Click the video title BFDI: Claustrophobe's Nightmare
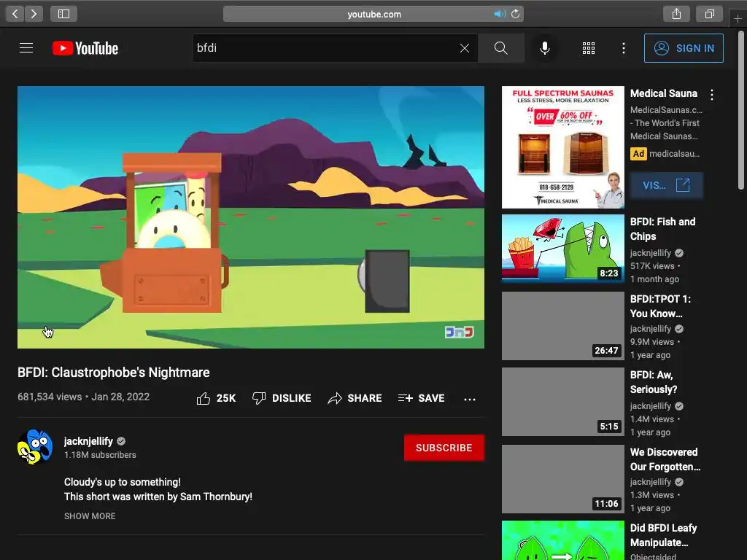The image size is (747, 560). (113, 373)
